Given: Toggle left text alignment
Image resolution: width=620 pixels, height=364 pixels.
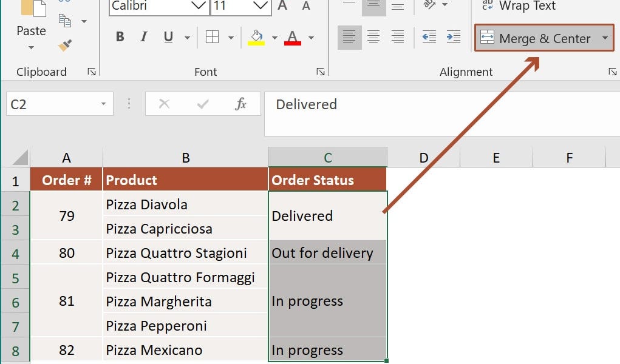Looking at the screenshot, I should [349, 36].
